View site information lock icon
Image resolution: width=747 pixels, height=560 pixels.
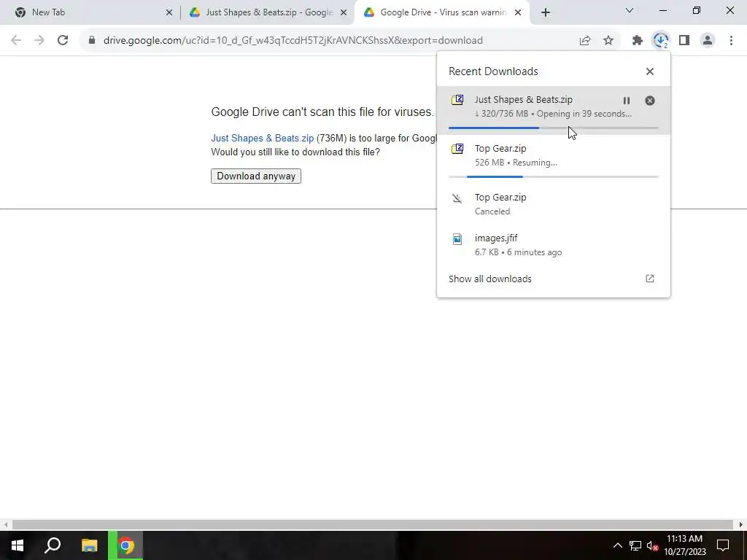92,41
